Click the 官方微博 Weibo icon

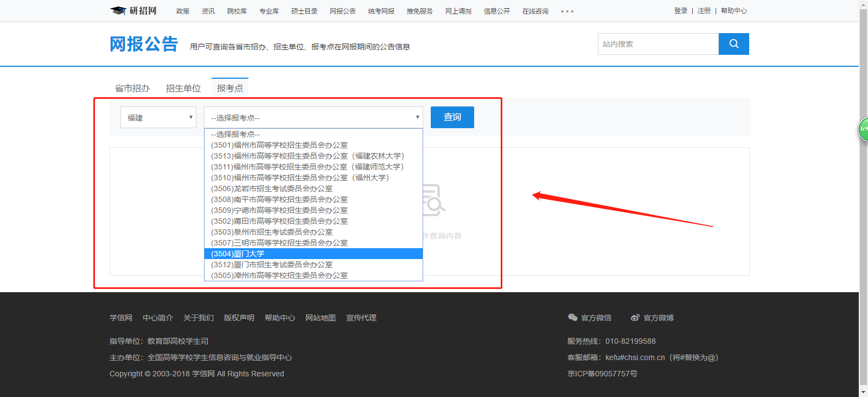click(x=635, y=318)
